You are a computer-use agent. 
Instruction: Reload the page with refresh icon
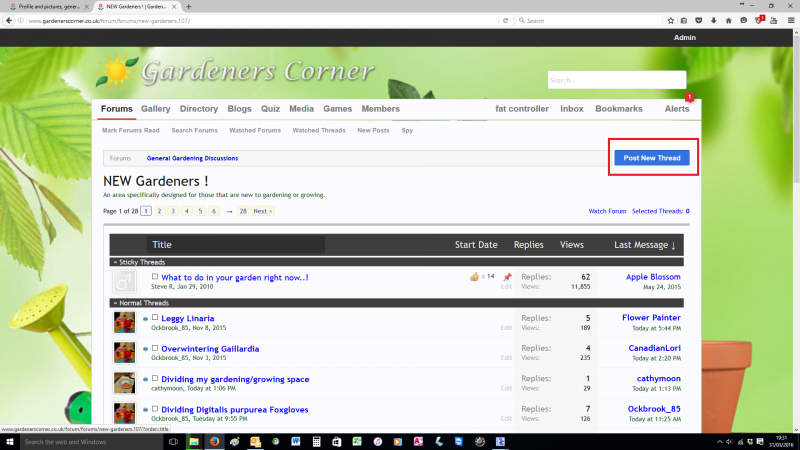tap(506, 20)
